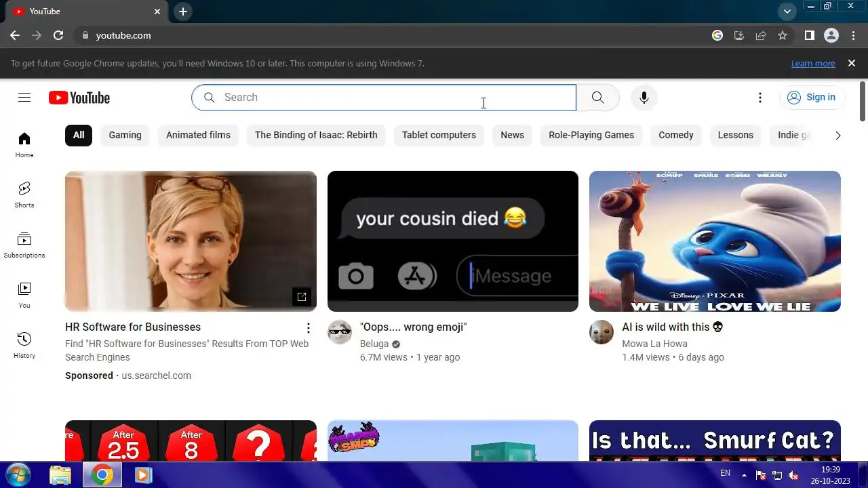Screen dimensions: 868x488
Task: Open History from the sidebar
Action: [x=24, y=346]
